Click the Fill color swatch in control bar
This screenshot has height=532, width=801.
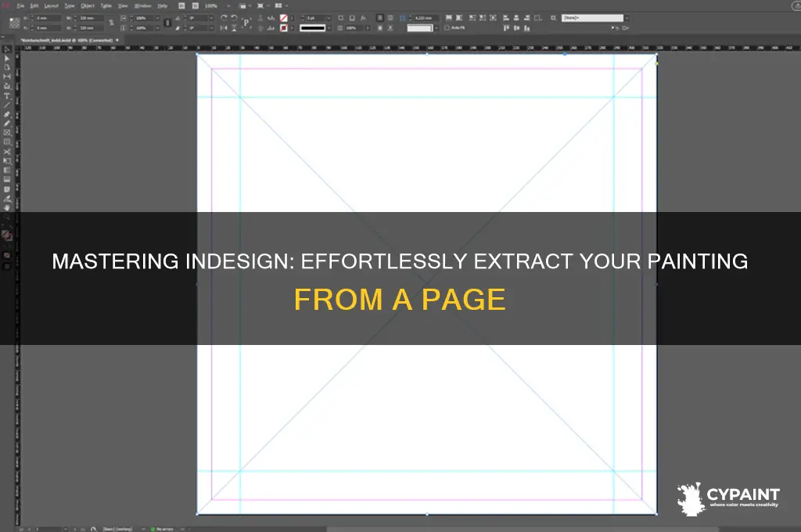pos(283,18)
